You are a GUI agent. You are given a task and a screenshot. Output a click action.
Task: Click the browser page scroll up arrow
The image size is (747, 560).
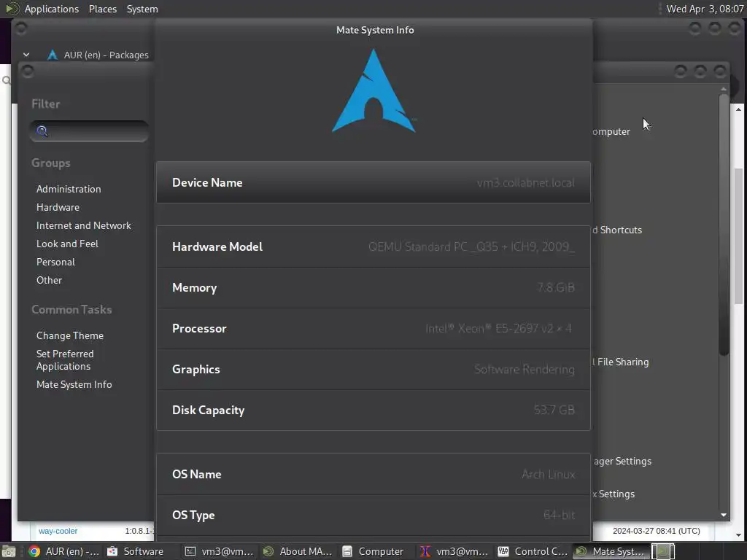coord(738,109)
